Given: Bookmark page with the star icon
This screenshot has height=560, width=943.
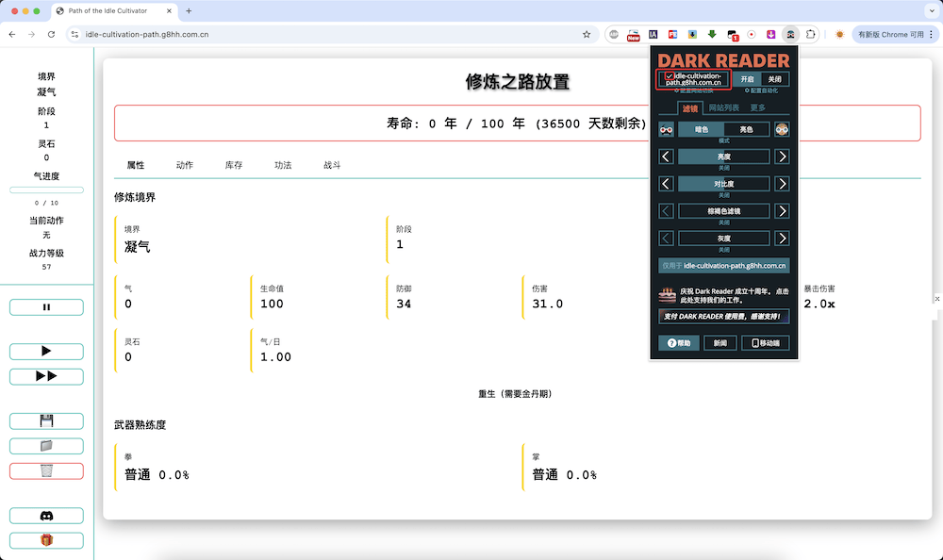Looking at the screenshot, I should point(587,34).
